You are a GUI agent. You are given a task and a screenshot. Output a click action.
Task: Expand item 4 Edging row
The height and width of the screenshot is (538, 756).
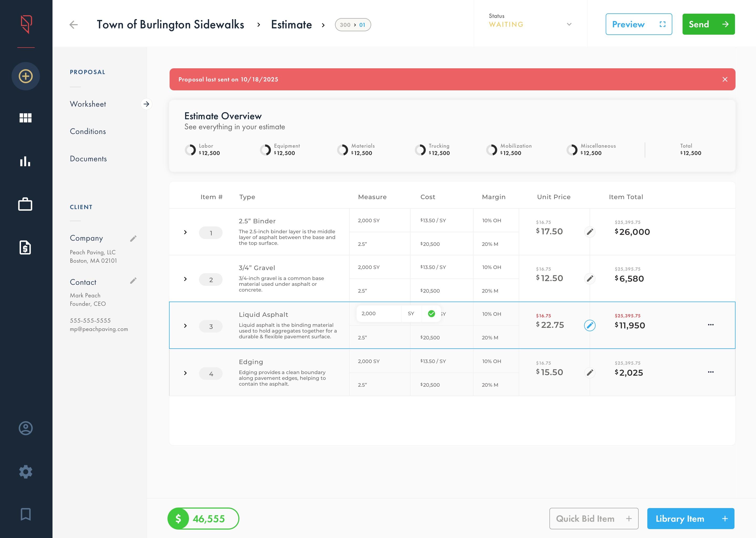tap(185, 373)
